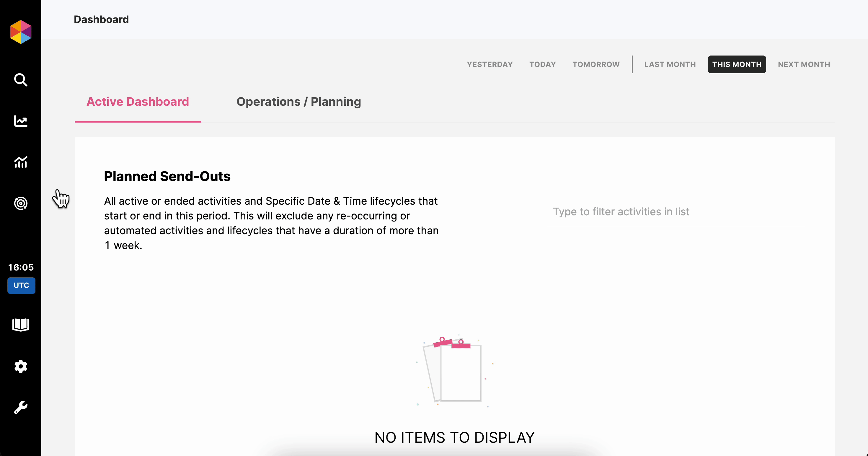Open the bar chart trends icon
Screen dimensions: 868x456
pos(21,162)
